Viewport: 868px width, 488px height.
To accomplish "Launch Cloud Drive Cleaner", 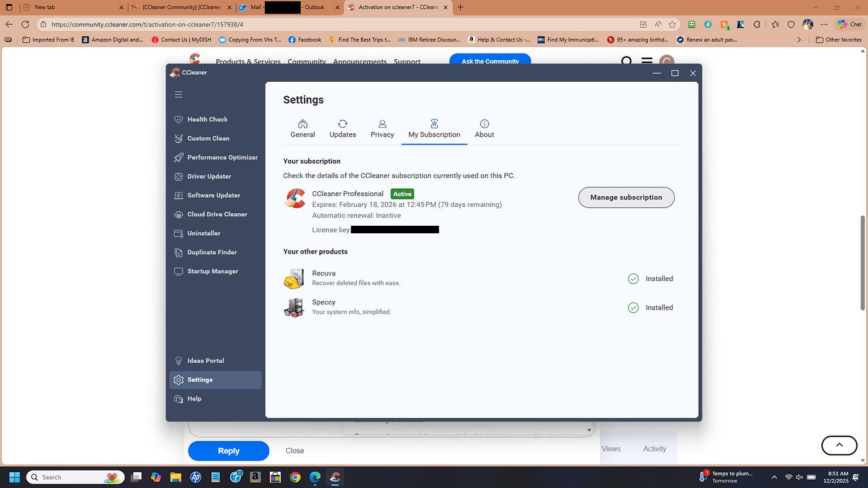I will point(217,214).
